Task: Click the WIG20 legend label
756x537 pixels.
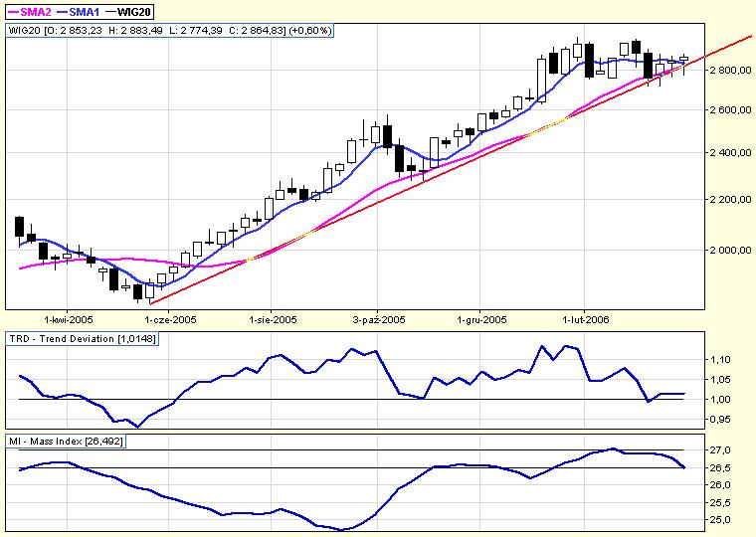Action: click(x=134, y=12)
